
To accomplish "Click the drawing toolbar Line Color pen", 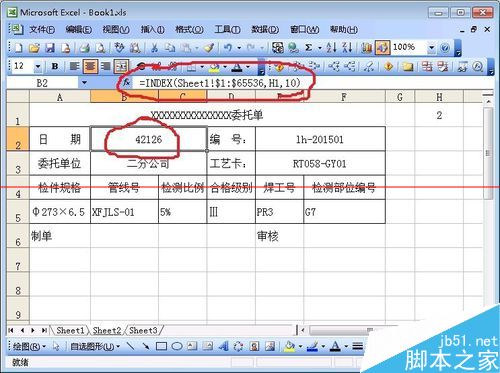I will pos(312,346).
